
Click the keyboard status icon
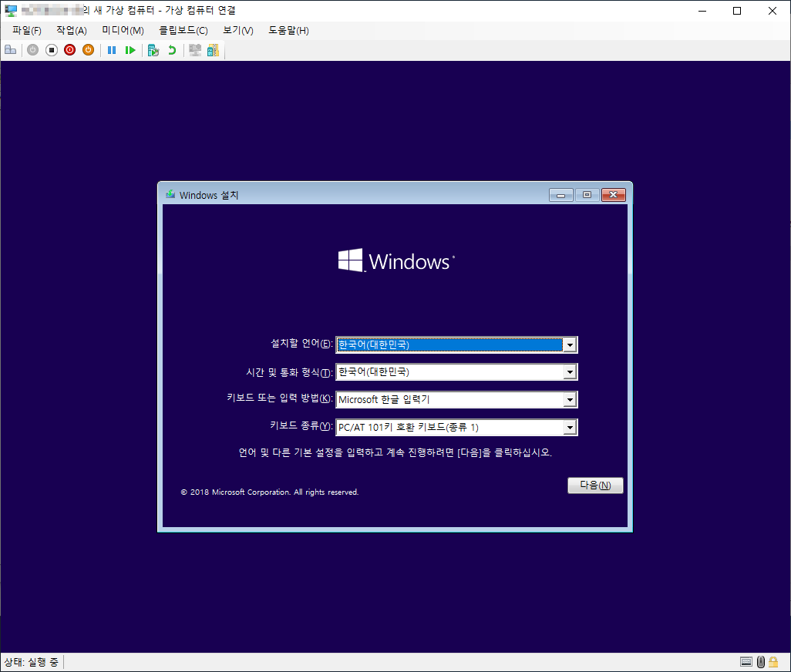(x=746, y=661)
